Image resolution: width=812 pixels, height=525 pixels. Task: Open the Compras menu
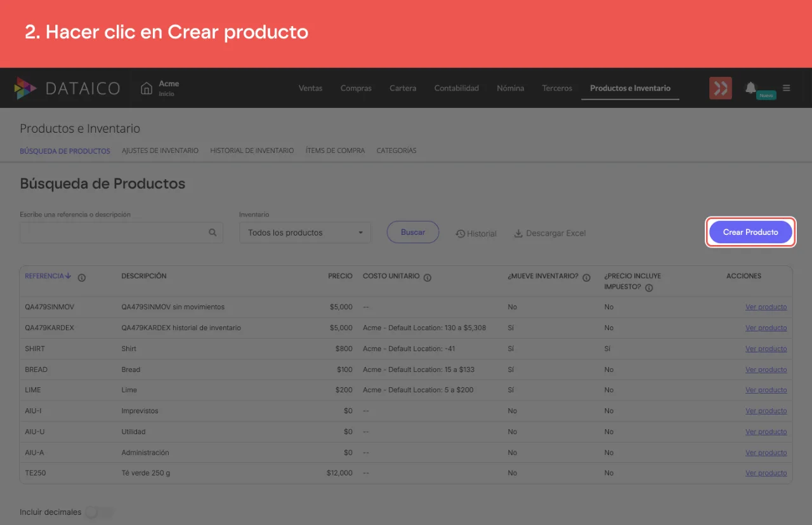356,88
